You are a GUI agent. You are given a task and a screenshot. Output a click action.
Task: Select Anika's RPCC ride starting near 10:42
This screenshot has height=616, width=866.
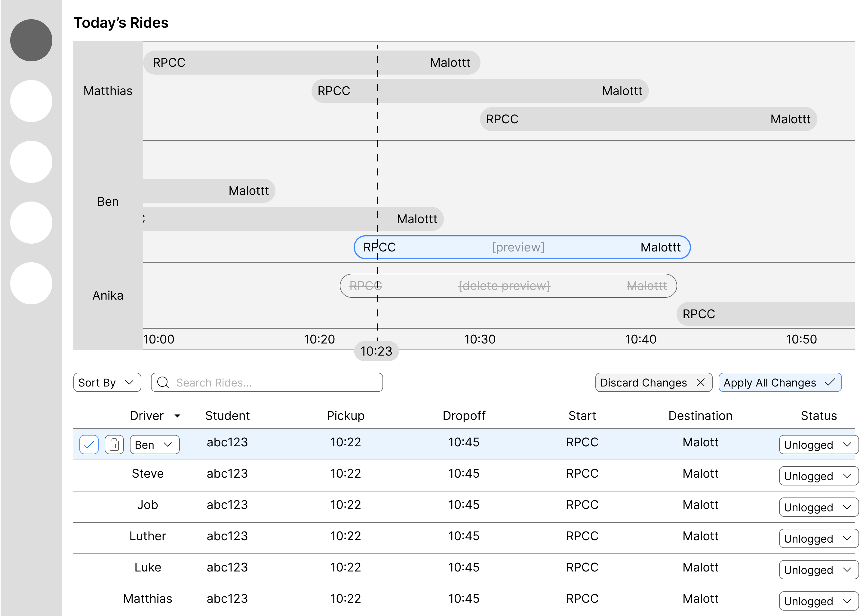click(766, 314)
